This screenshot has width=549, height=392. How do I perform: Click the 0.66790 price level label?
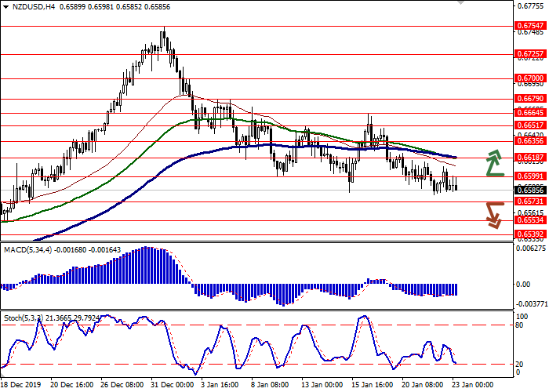[x=530, y=99]
